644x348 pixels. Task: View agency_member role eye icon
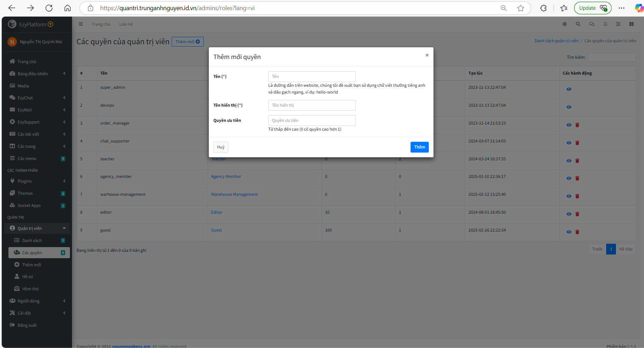click(x=569, y=178)
